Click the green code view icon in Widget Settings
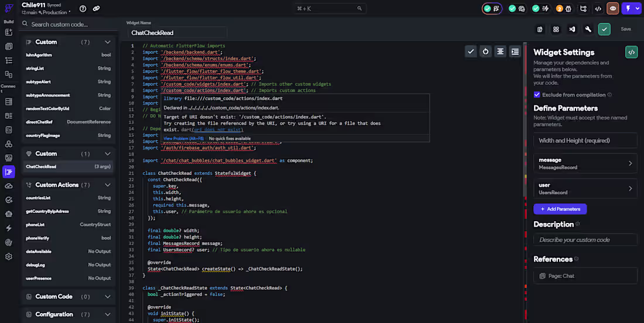The height and width of the screenshot is (323, 644). click(x=631, y=52)
